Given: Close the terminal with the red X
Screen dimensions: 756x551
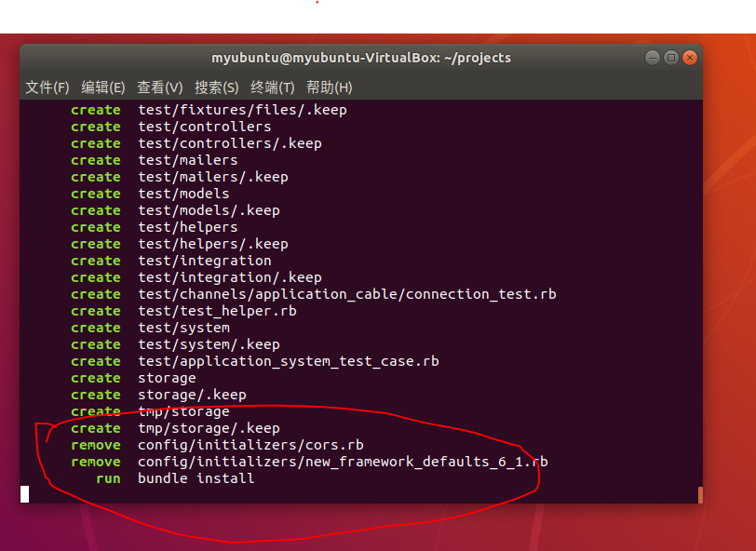Looking at the screenshot, I should tap(690, 58).
